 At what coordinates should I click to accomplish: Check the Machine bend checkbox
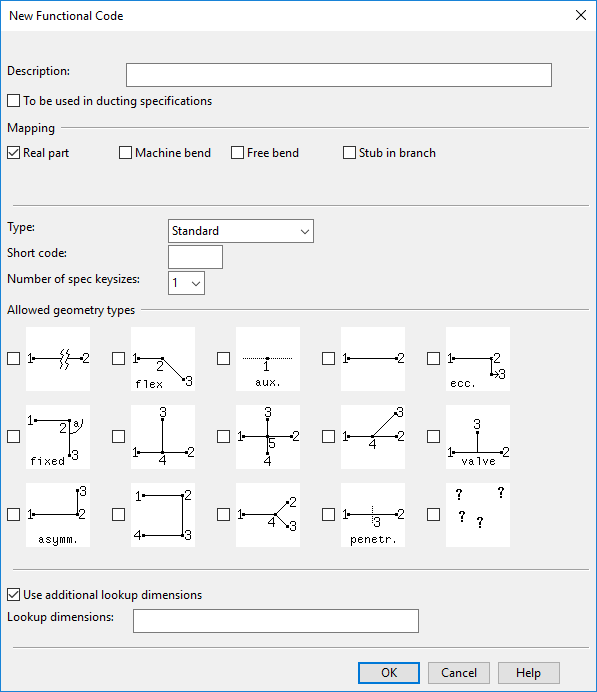click(126, 153)
